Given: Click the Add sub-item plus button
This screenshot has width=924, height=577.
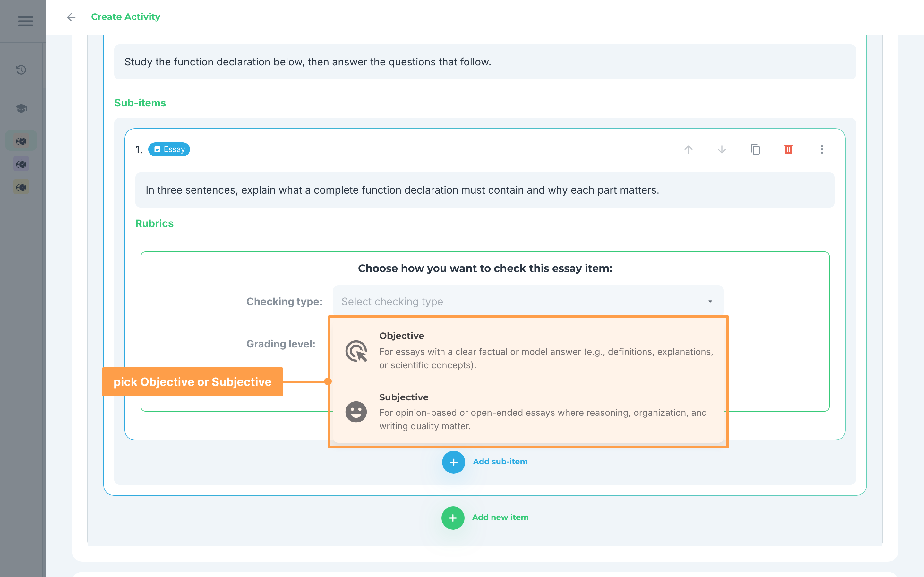Looking at the screenshot, I should click(x=454, y=462).
